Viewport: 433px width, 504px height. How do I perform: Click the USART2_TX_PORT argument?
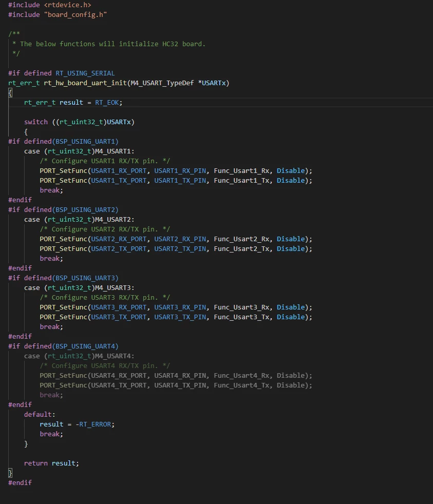click(119, 249)
